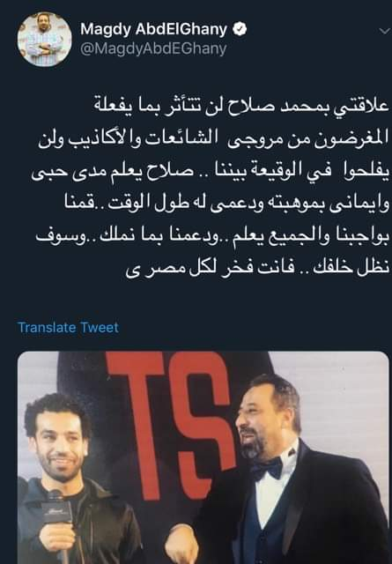392x564 pixels.
Task: Open the attached tweet photo
Action: 203,457
